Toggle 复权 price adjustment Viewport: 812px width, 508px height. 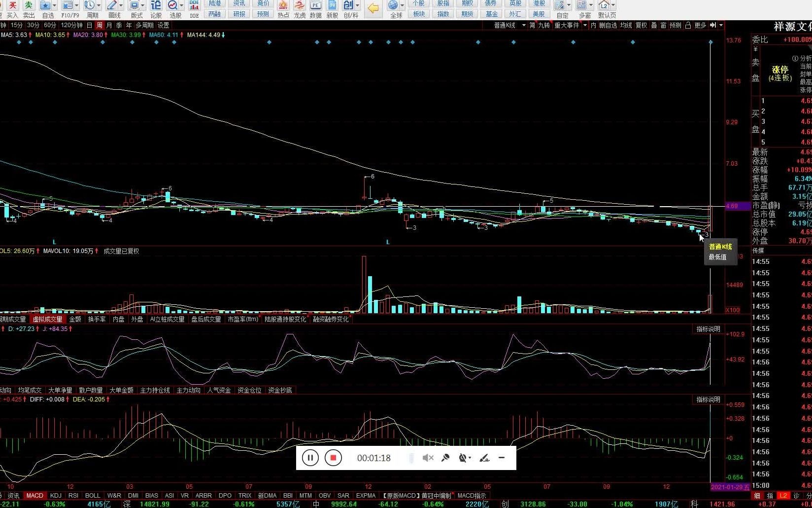pos(641,25)
